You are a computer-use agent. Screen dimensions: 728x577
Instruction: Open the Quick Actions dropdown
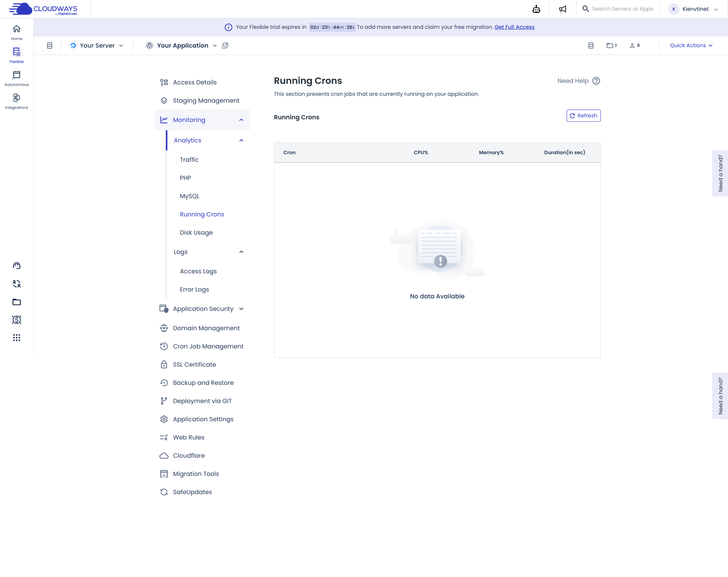click(x=691, y=46)
